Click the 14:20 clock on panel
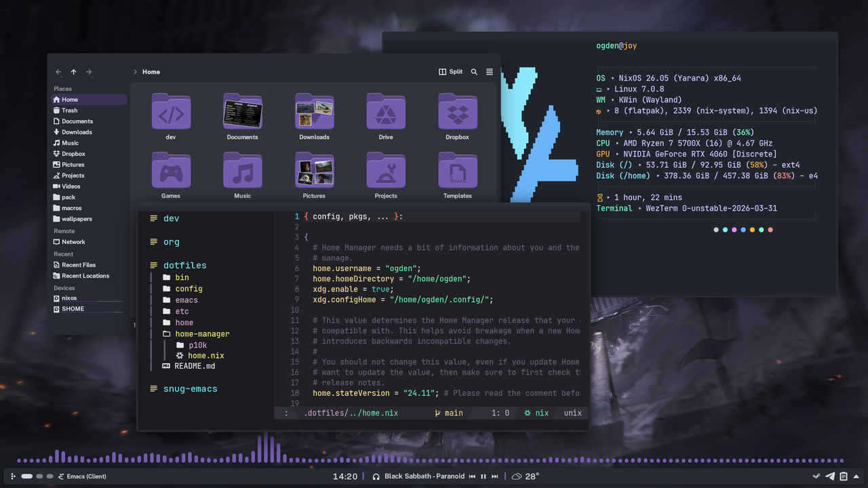Viewport: 868px width, 488px height. click(344, 476)
